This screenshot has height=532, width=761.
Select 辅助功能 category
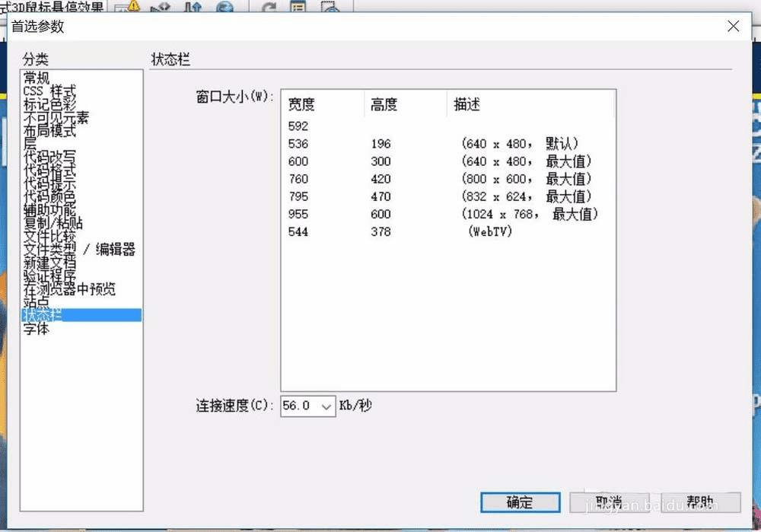pos(49,209)
